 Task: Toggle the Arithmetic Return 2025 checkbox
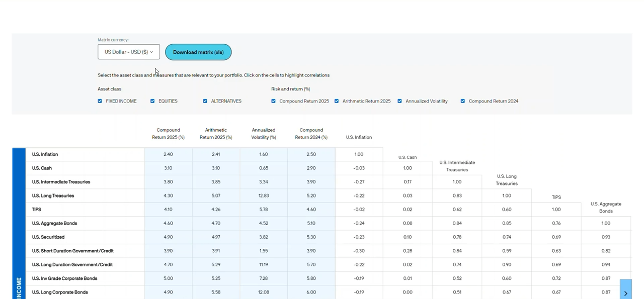tap(337, 101)
